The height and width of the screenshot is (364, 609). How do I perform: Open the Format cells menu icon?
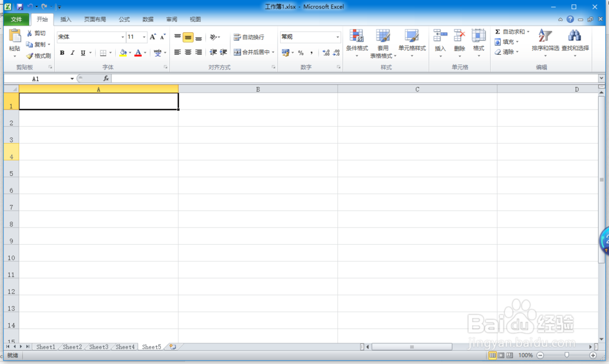pyautogui.click(x=479, y=36)
